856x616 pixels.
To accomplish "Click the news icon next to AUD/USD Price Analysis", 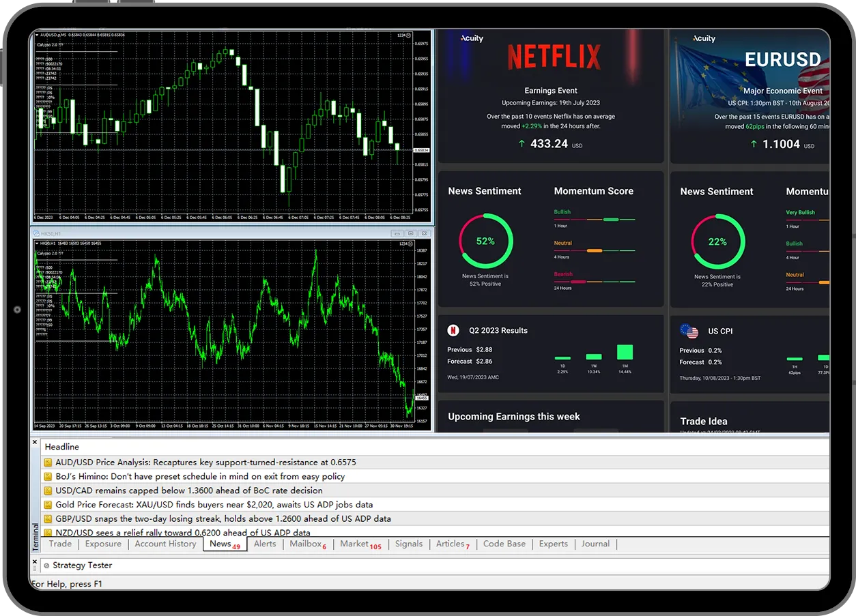I will [x=48, y=463].
